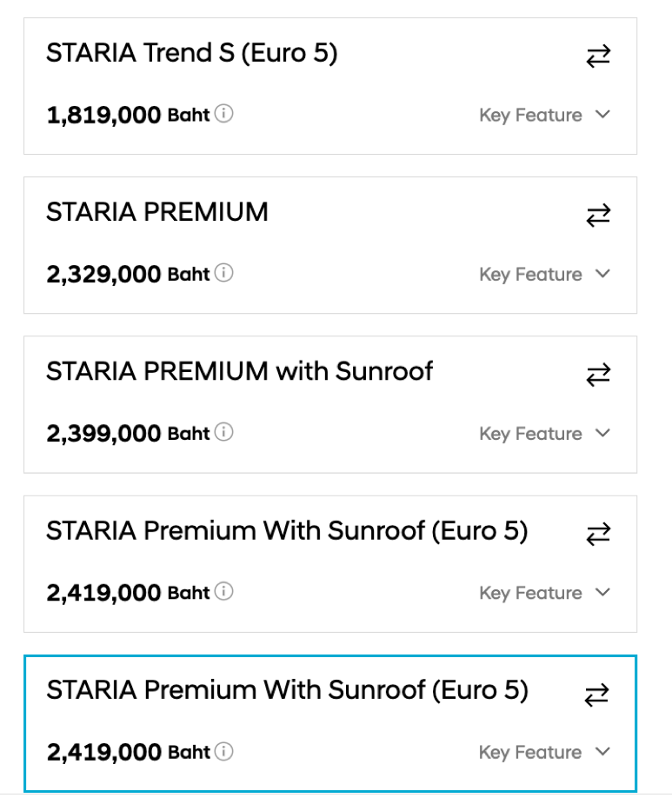Screen dimensions: 672x811
Task: Select the STARIA Trend S (Euro 5) title
Action: 192,53
